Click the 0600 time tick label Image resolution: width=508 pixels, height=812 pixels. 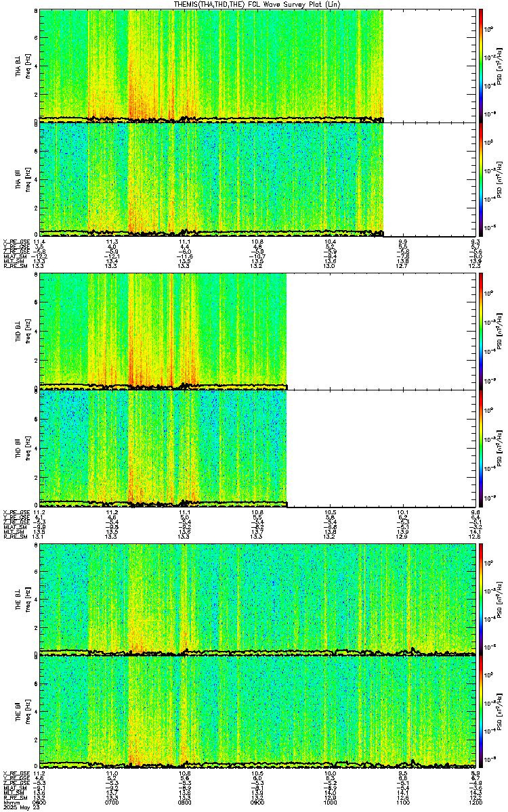pyautogui.click(x=39, y=801)
